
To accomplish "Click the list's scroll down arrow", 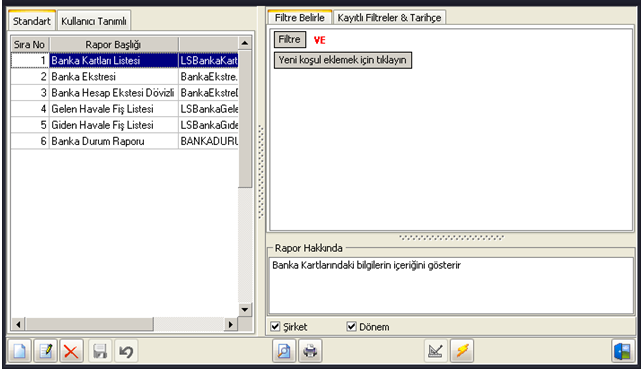I will click(x=245, y=309).
